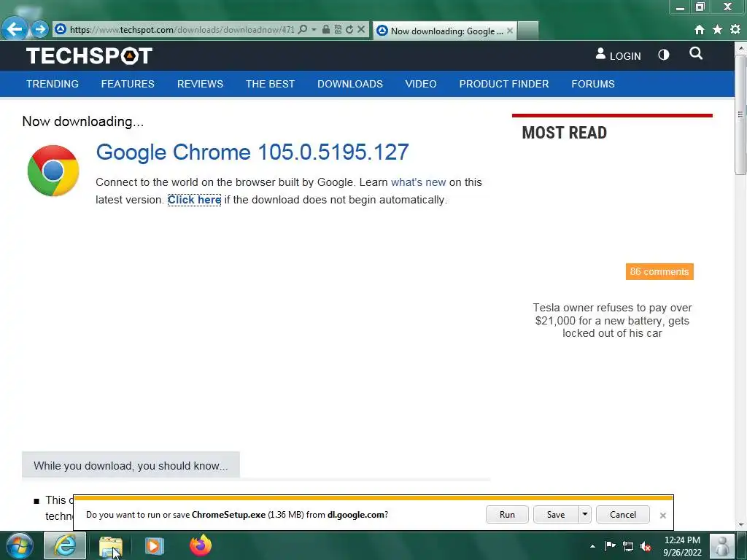
Task: Open the PRODUCT FINDER menu
Action: pos(504,84)
